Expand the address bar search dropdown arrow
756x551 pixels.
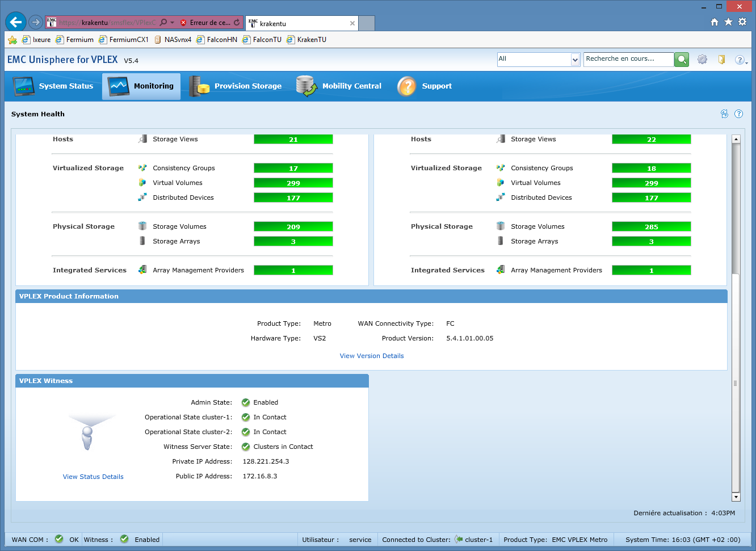point(172,23)
